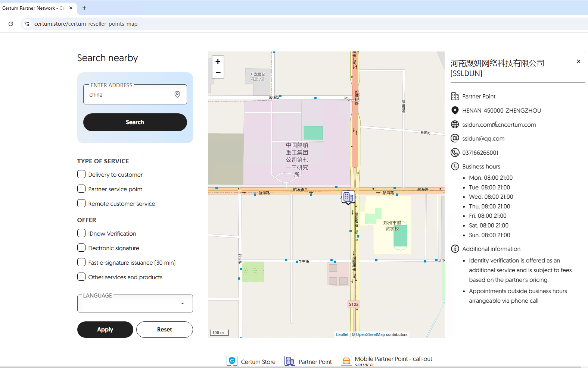Enable the Partner service point filter
This screenshot has width=588, height=368.
point(81,189)
